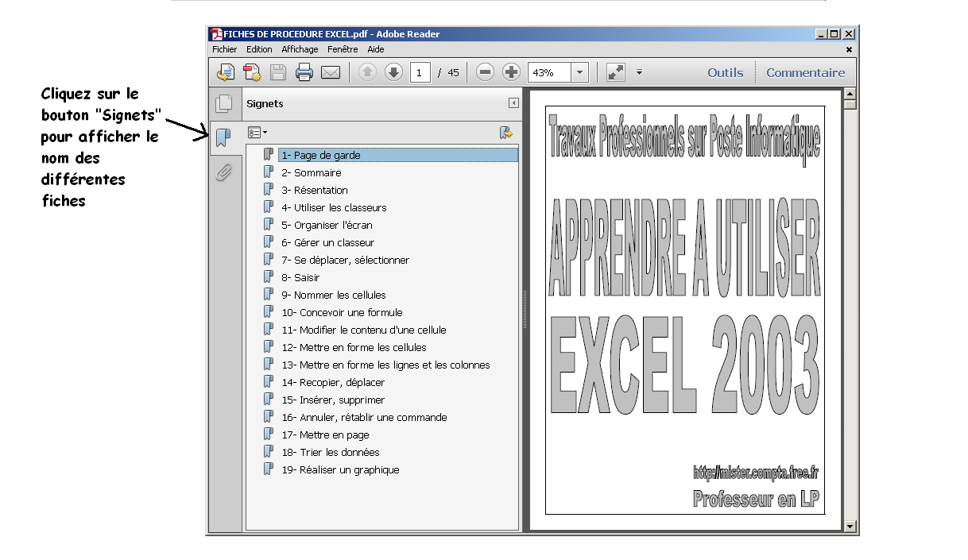Open the Aide menu
The width and height of the screenshot is (968, 560).
pyautogui.click(x=375, y=49)
